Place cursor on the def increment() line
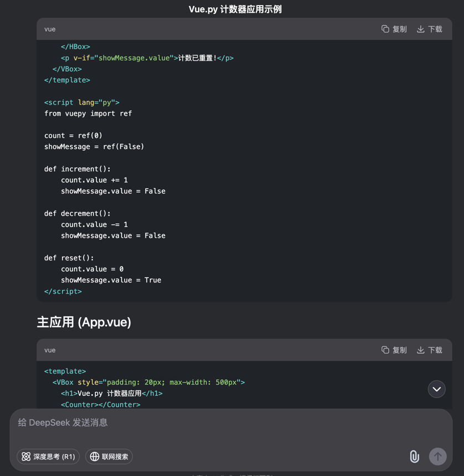This screenshot has height=476, width=464. click(x=77, y=169)
